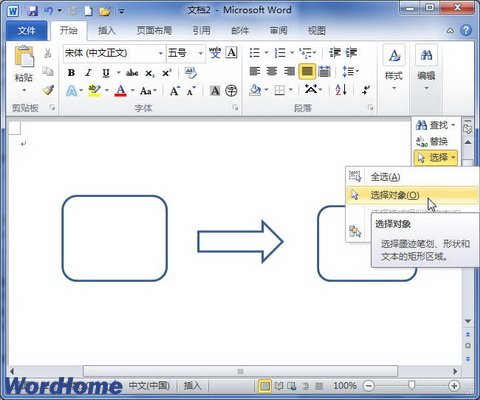Click the Grow Font icon

coord(175,91)
